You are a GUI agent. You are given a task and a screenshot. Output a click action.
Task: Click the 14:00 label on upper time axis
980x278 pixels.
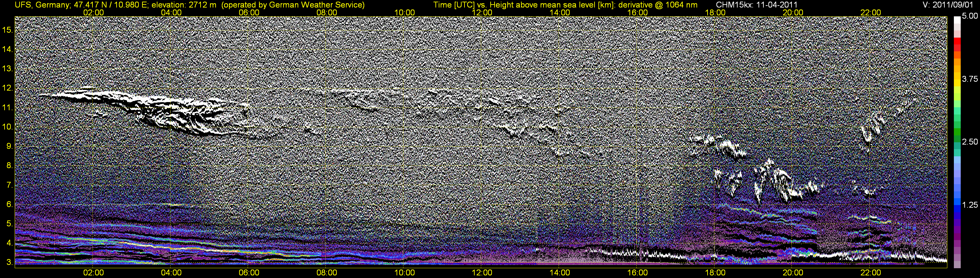click(560, 12)
